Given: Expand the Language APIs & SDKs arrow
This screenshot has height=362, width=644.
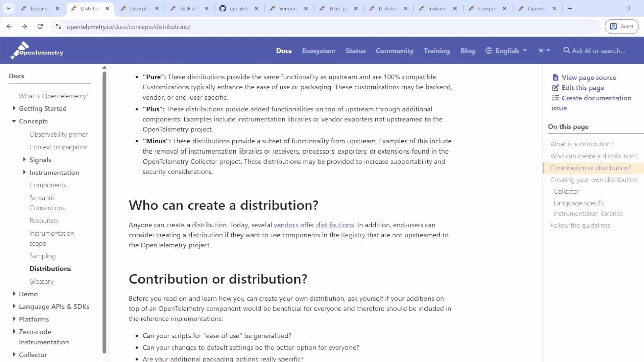Looking at the screenshot, I should click(14, 306).
